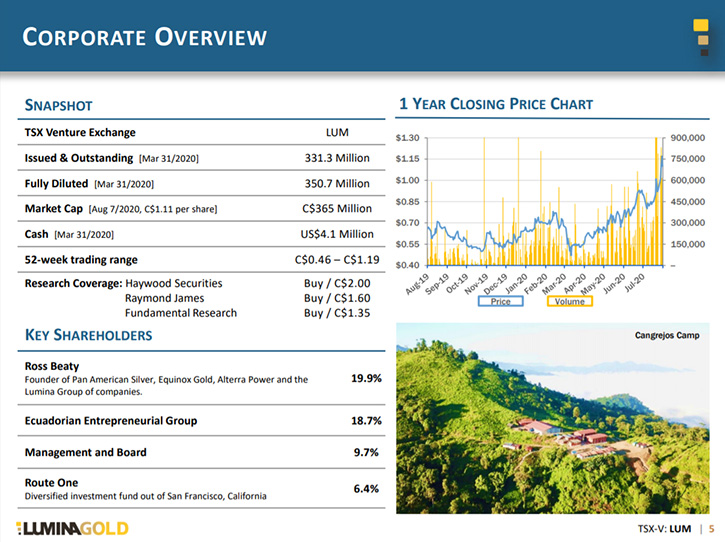Click the 1 Year Closing Price Chart heading
Image resolution: width=725 pixels, height=542 pixels.
496,104
